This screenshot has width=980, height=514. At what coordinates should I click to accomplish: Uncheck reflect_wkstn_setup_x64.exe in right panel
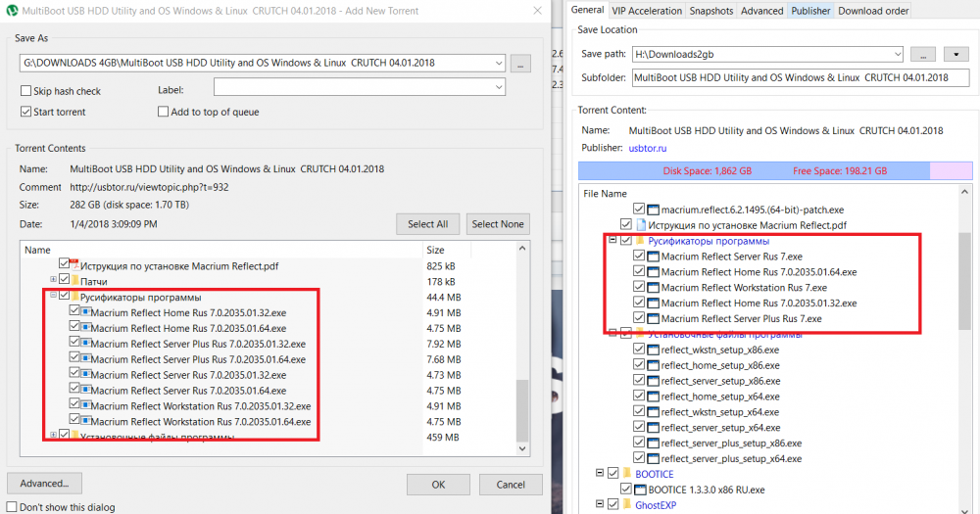point(639,411)
